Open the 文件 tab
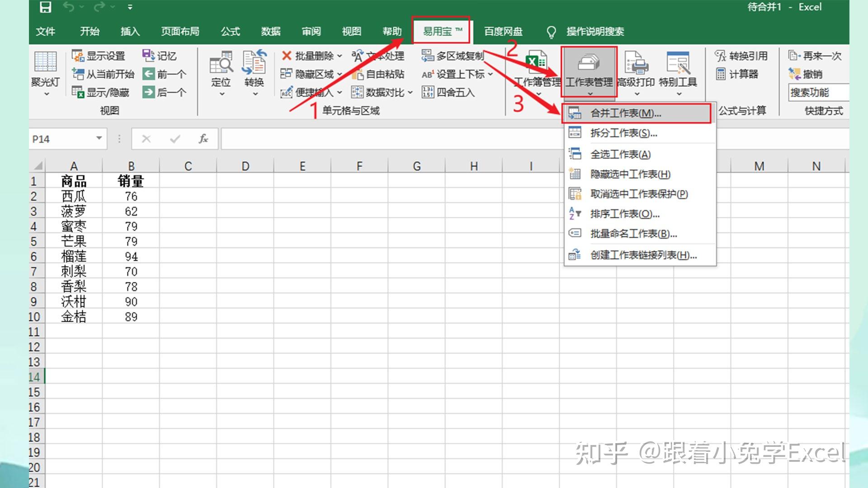Screen dimensions: 868x488 click(x=46, y=31)
